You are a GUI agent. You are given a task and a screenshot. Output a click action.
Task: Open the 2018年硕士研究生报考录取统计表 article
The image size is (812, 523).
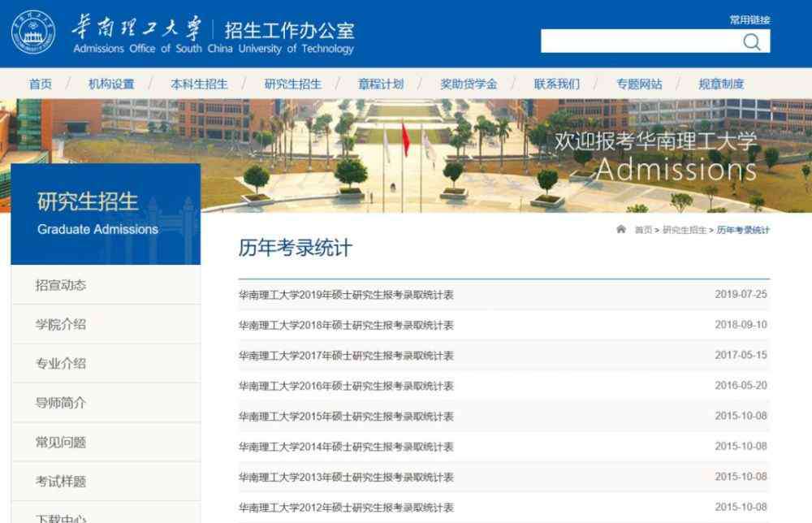346,325
